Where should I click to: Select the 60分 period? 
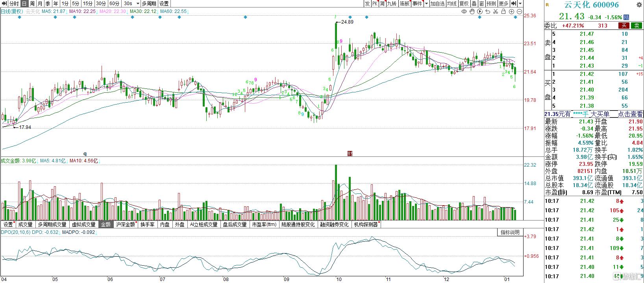click(x=115, y=4)
